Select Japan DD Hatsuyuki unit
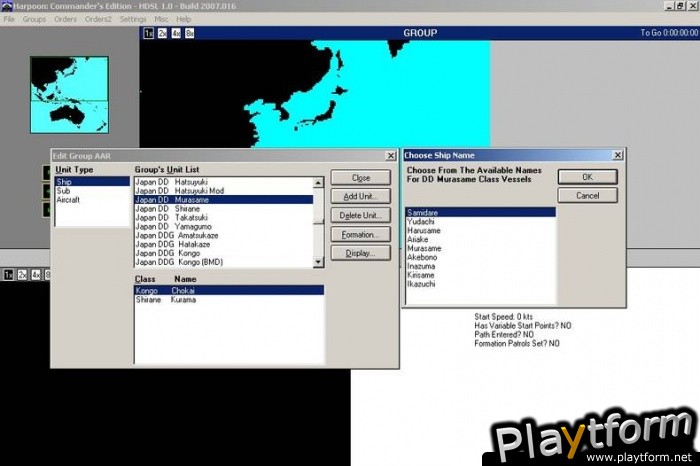The height and width of the screenshot is (466, 700). (x=224, y=182)
